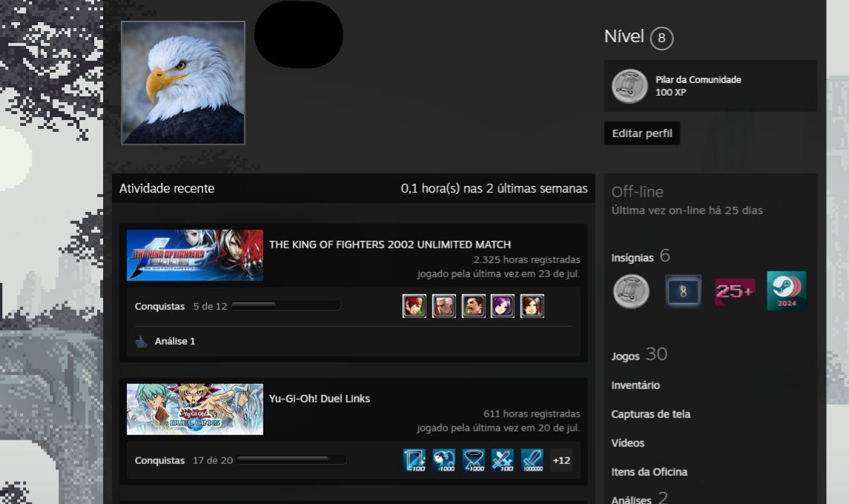Select the tornado 1000 achievement icon
The height and width of the screenshot is (504, 849).
(x=473, y=460)
